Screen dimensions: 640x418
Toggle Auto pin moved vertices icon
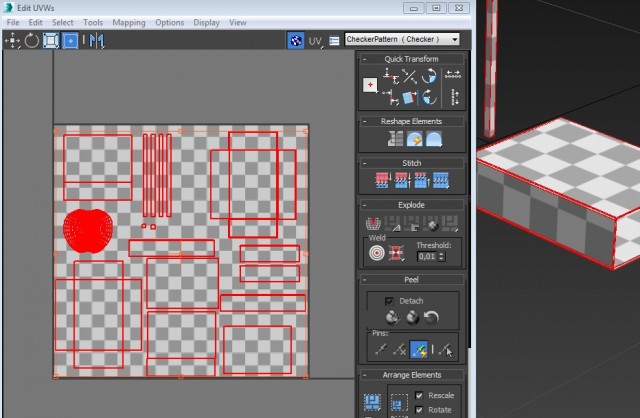(x=419, y=349)
